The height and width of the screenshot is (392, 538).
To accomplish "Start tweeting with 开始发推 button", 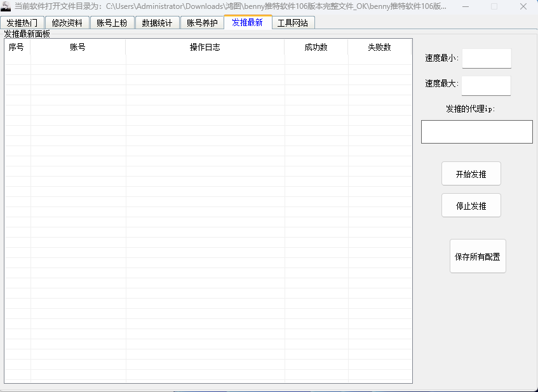I will (471, 173).
